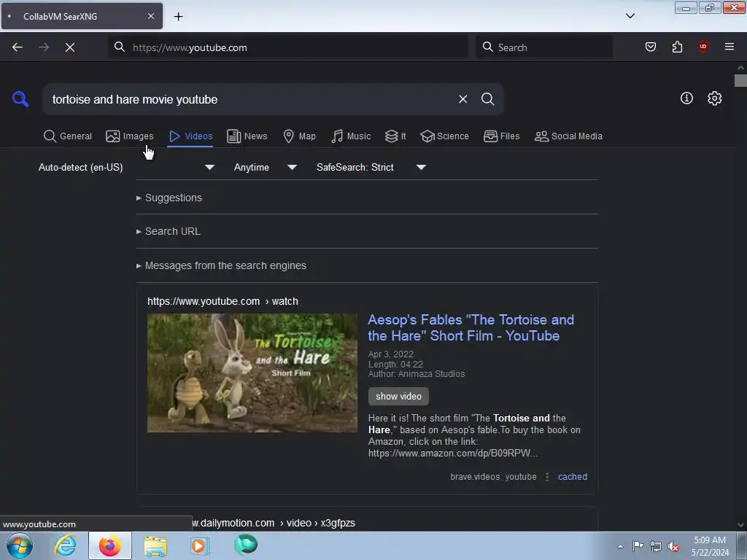Viewport: 747px width, 560px height.
Task: Open the Auto-detect language dropdown
Action: point(126,167)
